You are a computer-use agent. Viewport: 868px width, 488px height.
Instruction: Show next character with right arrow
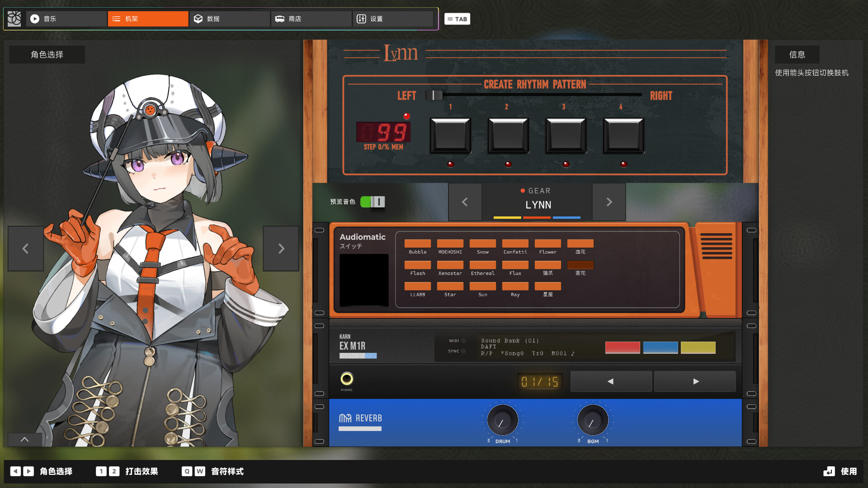pos(281,249)
